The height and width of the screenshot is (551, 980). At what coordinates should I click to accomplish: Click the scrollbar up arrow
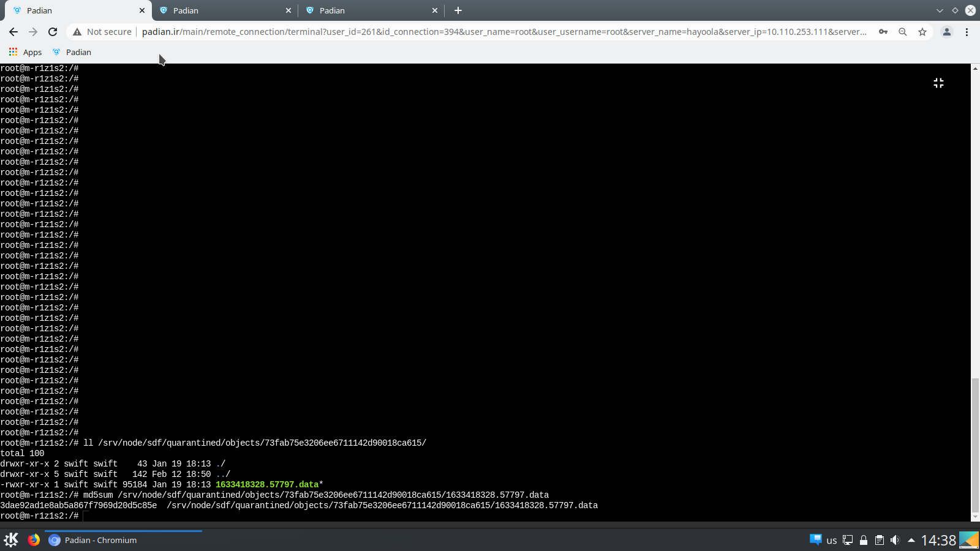click(975, 67)
